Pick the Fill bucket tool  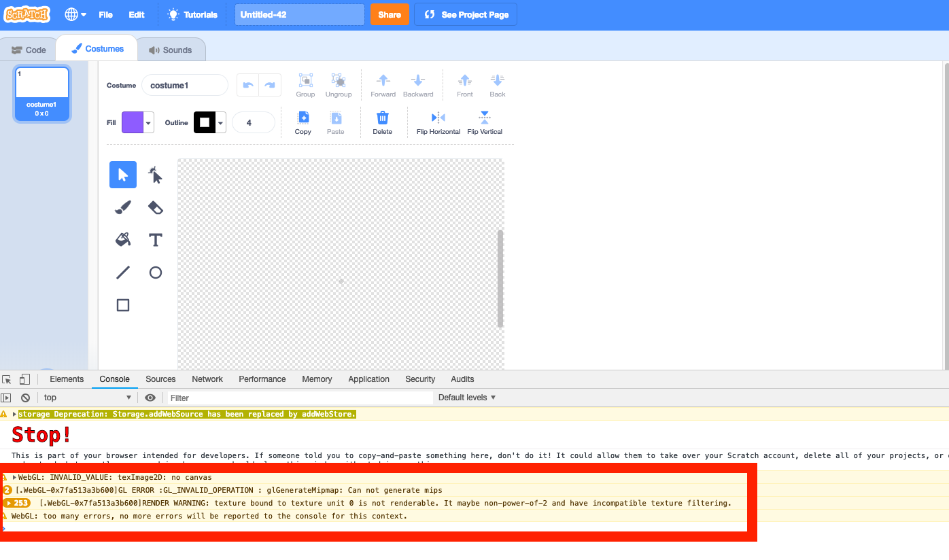pyautogui.click(x=122, y=239)
